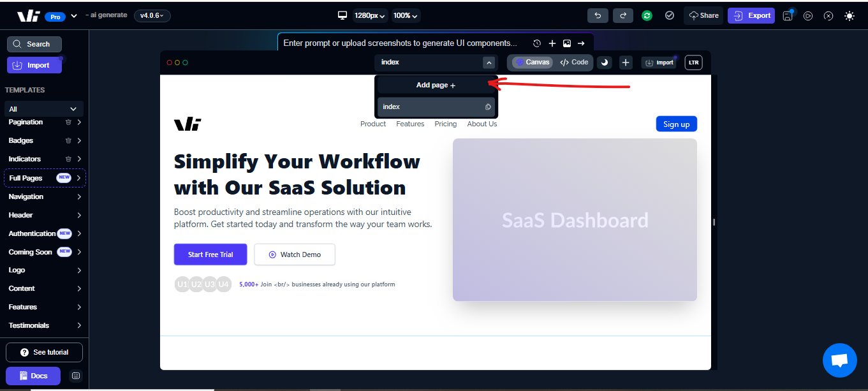The height and width of the screenshot is (391, 868).
Task: Expand the Logo category
Action: pos(45,270)
